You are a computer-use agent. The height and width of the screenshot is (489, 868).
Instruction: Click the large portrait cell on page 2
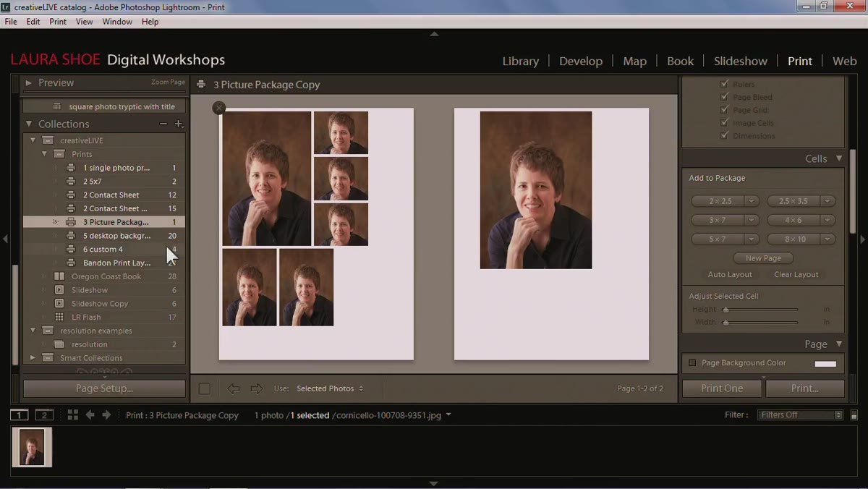tap(536, 190)
